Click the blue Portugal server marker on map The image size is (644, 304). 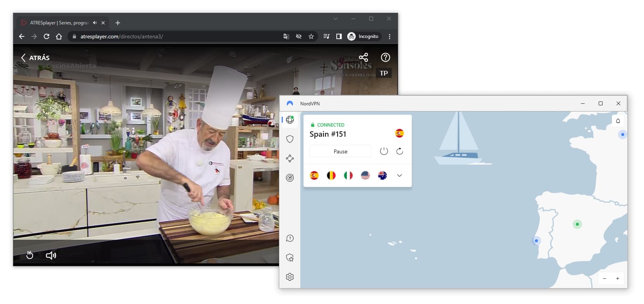[536, 240]
